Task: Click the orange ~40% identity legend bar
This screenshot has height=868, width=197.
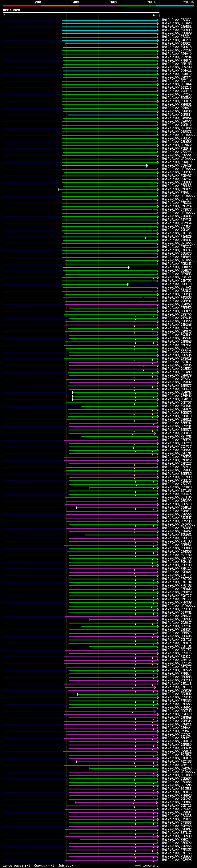Action: tap(60, 6)
